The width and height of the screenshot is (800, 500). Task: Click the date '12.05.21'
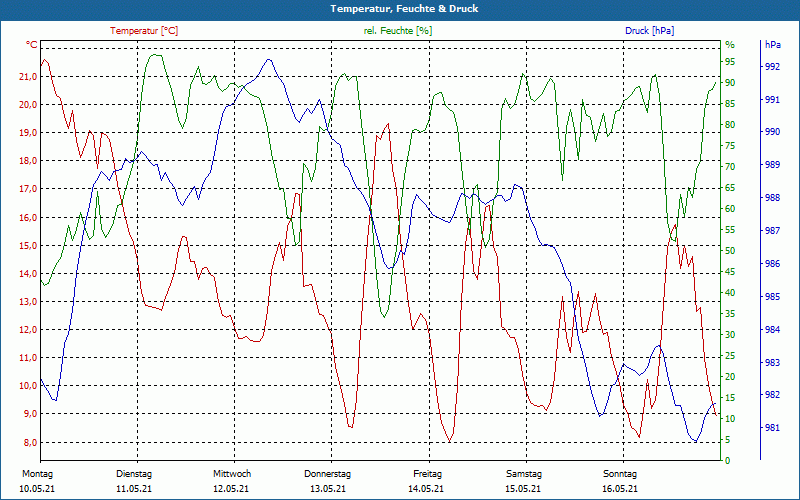point(231,489)
